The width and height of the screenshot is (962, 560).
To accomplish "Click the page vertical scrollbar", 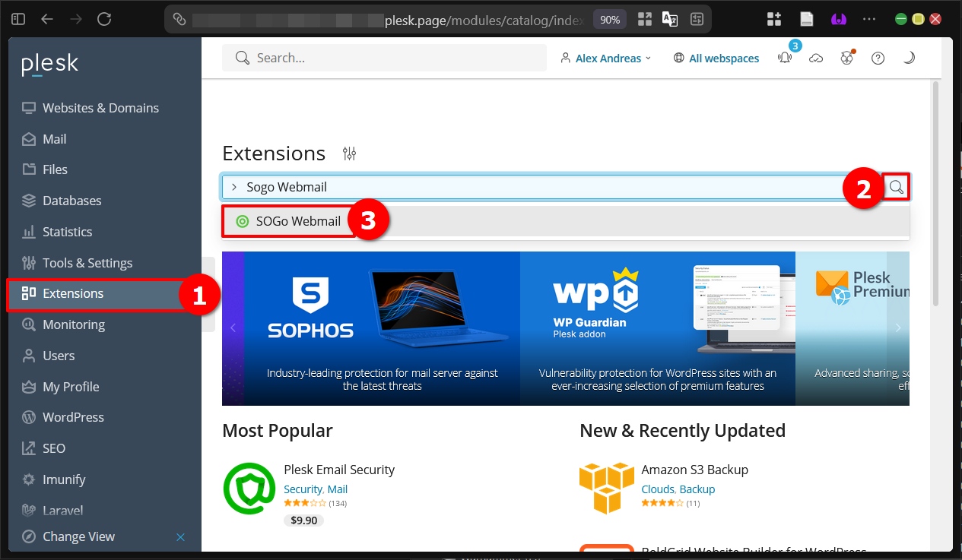I will click(x=936, y=194).
